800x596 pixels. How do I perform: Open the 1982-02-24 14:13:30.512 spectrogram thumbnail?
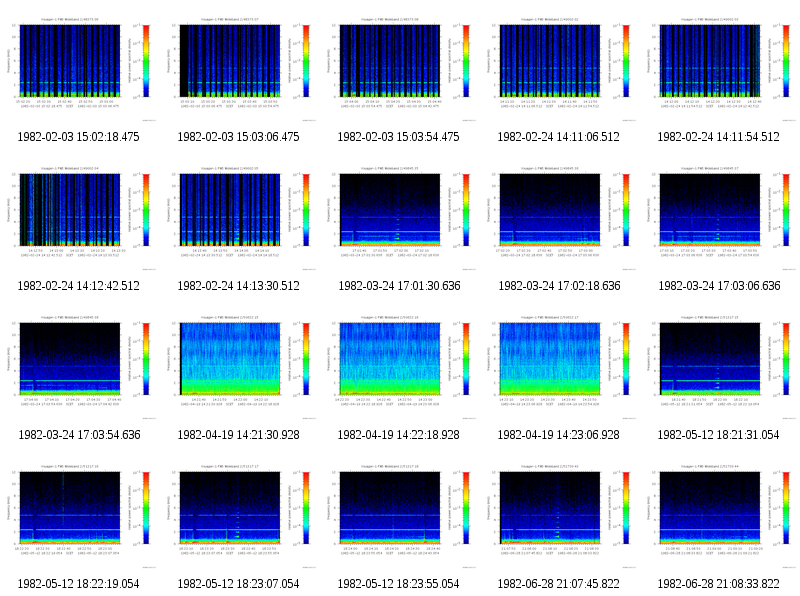[x=239, y=217]
